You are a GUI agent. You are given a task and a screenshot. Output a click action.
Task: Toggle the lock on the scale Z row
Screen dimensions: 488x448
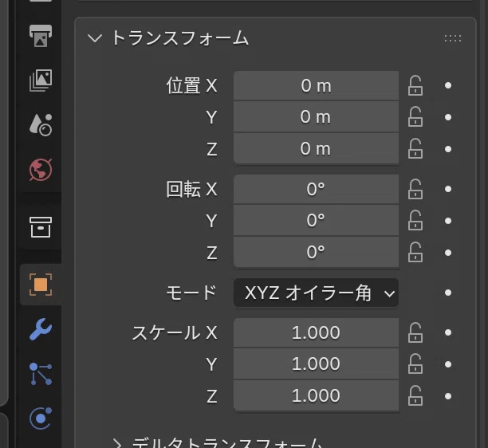point(415,395)
